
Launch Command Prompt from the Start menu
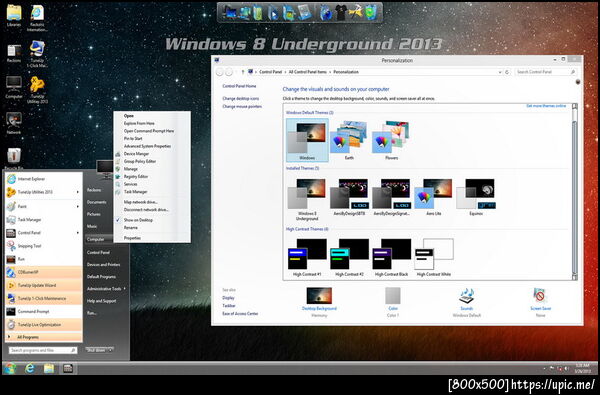(44, 311)
